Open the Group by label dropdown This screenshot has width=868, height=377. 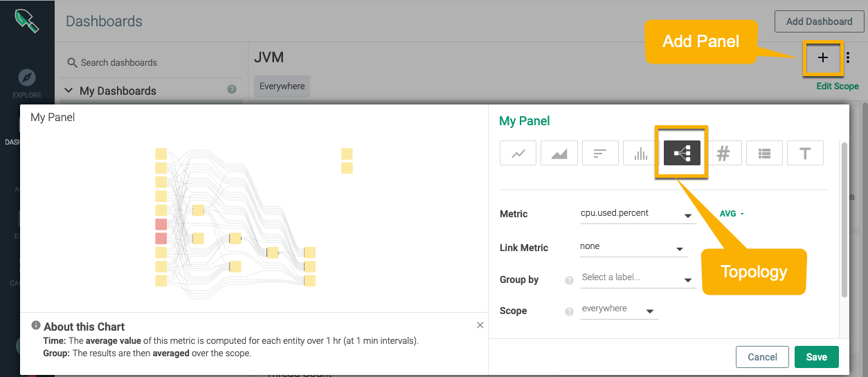point(637,278)
